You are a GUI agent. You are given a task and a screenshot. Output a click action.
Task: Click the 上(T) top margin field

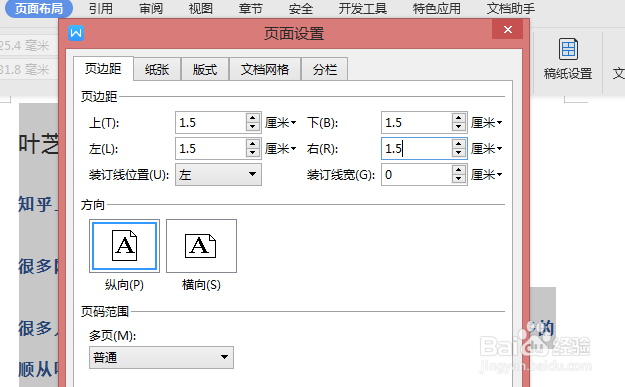tap(210, 122)
